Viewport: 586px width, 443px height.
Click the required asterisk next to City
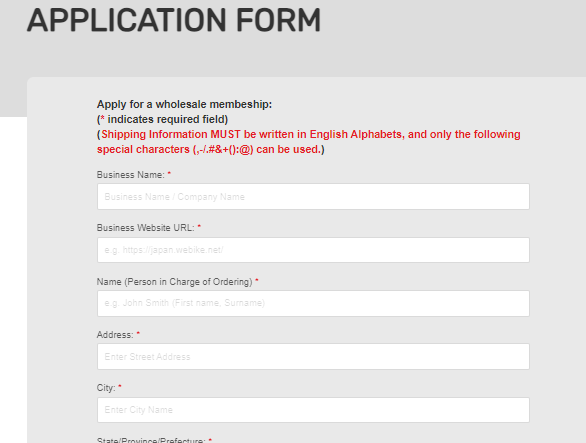pos(120,387)
